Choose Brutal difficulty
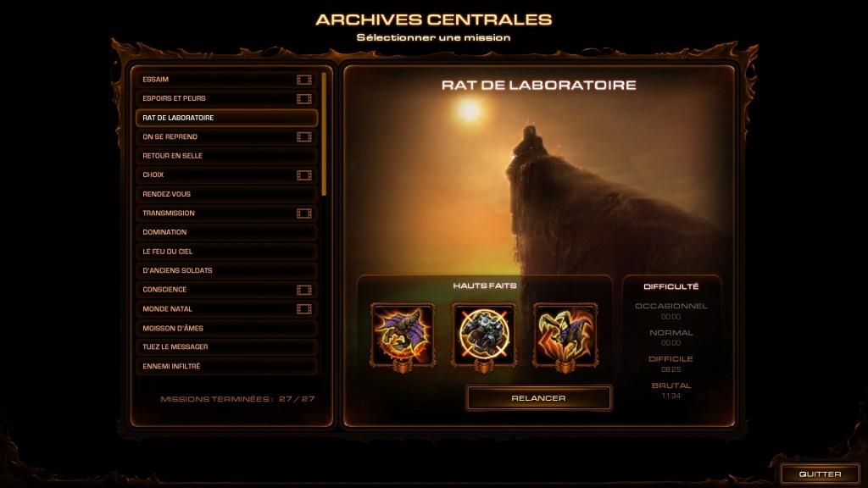The width and height of the screenshot is (868, 488). click(x=671, y=385)
